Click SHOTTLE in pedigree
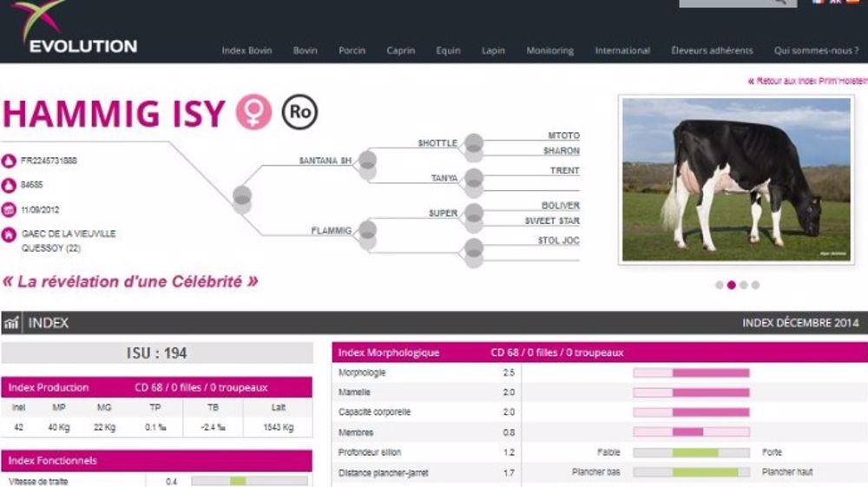Screen dimensions: 868x487 click(437, 143)
